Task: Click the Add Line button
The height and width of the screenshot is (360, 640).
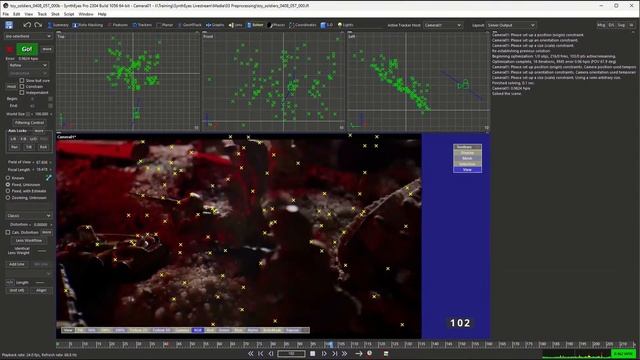Action: point(17,264)
